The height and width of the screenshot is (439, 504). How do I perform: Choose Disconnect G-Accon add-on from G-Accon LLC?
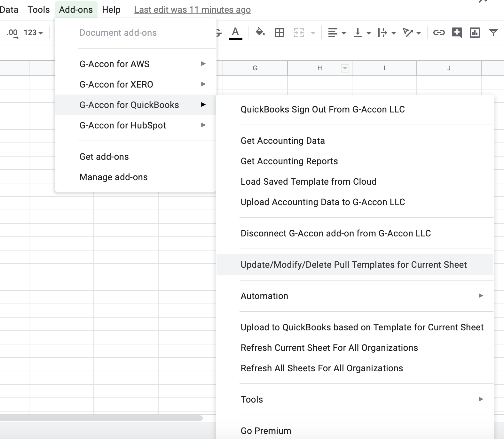coord(355,233)
